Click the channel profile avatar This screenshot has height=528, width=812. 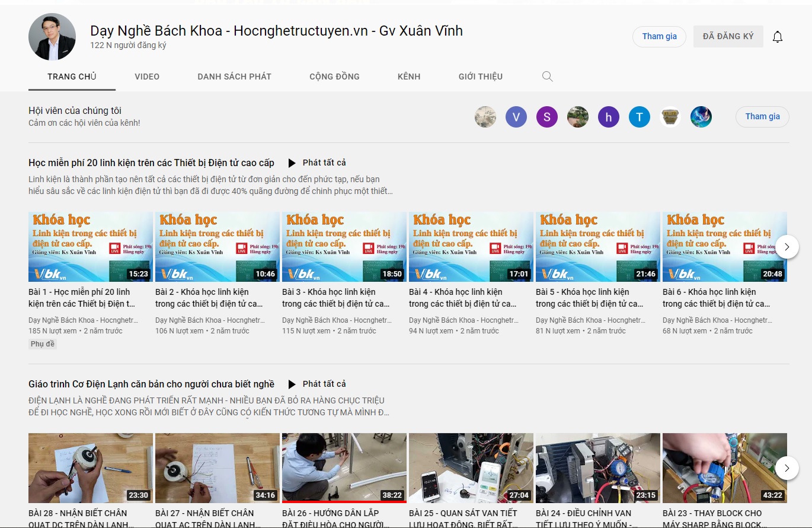click(x=52, y=37)
